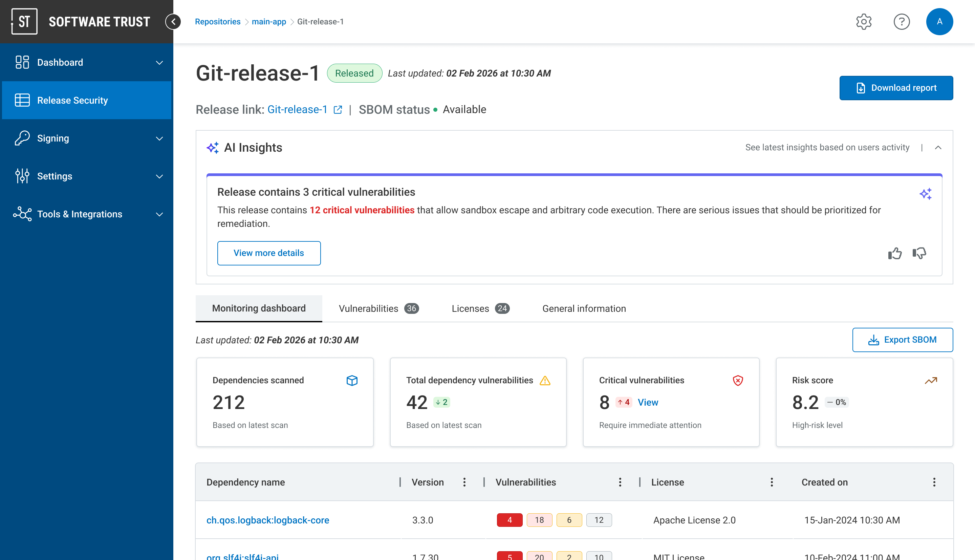Click the Tools & Integrations nodes icon
Image resolution: width=975 pixels, height=560 pixels.
point(22,214)
